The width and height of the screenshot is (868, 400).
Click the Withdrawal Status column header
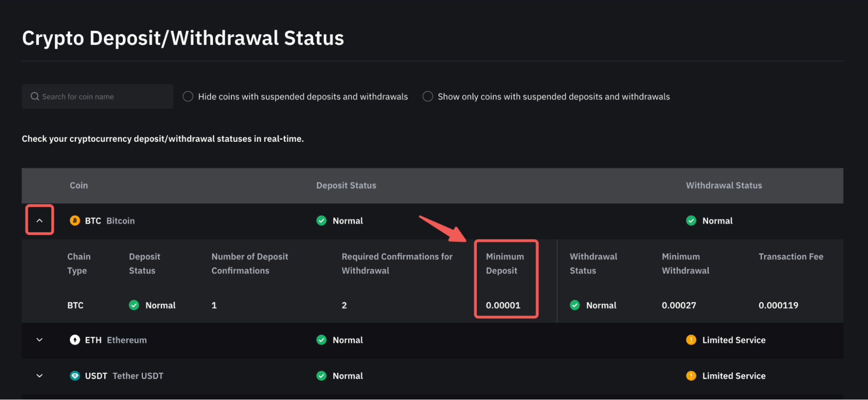[x=723, y=185]
